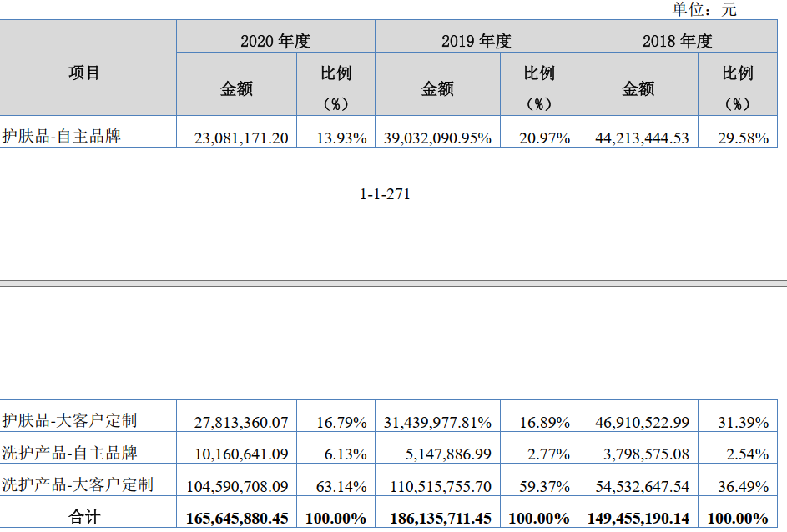Select the 2018 total 149,455,190.14

click(x=638, y=519)
